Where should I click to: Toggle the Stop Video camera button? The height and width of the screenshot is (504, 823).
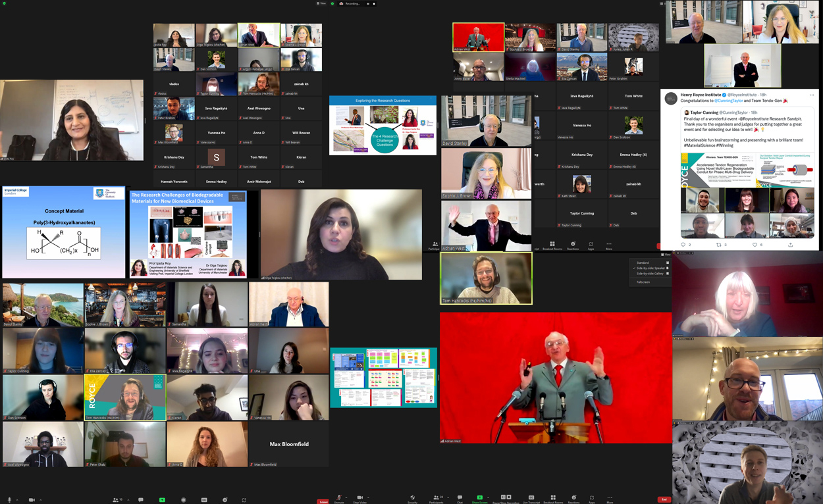click(359, 498)
